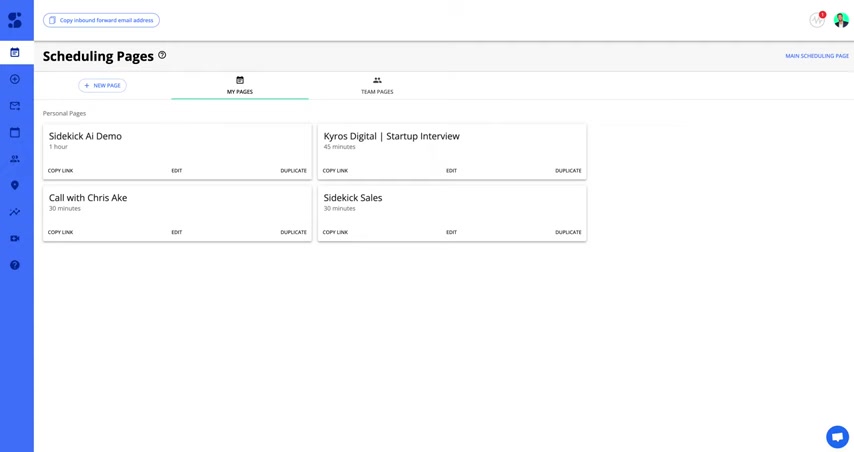Copy link for Kyros Digital Startup Interview

pos(335,170)
